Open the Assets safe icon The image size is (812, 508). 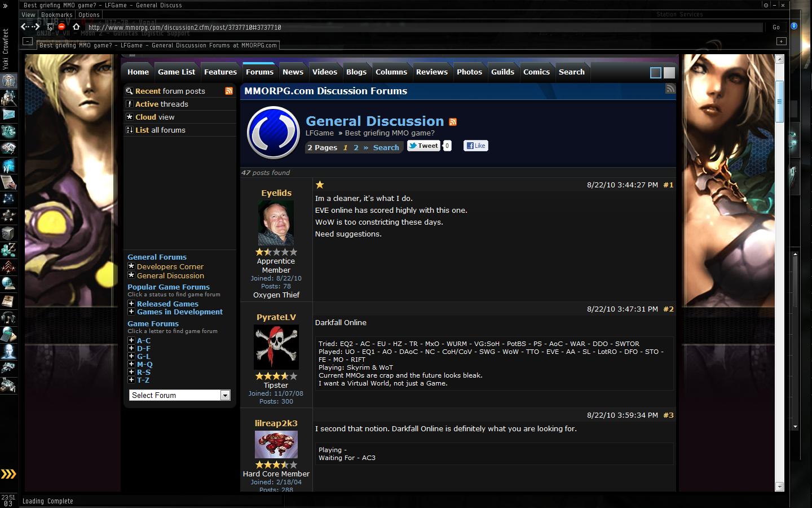point(9,233)
